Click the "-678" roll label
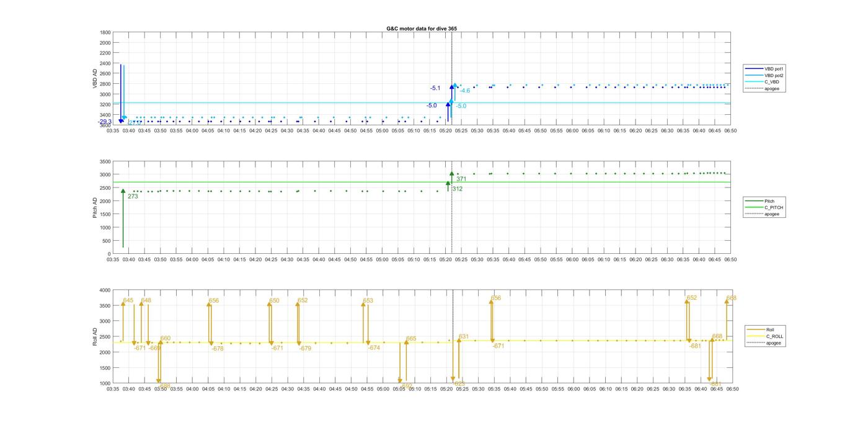This screenshot has height=430, width=868. click(218, 349)
